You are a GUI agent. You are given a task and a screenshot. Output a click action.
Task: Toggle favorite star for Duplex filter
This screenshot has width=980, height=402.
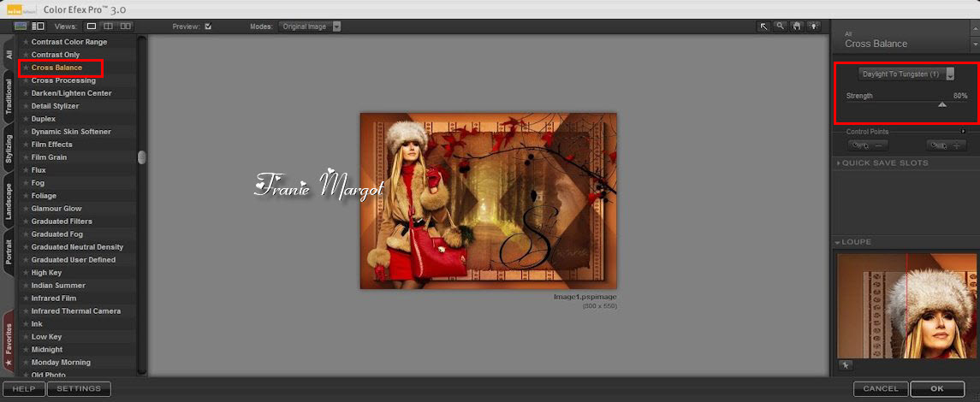point(26,119)
